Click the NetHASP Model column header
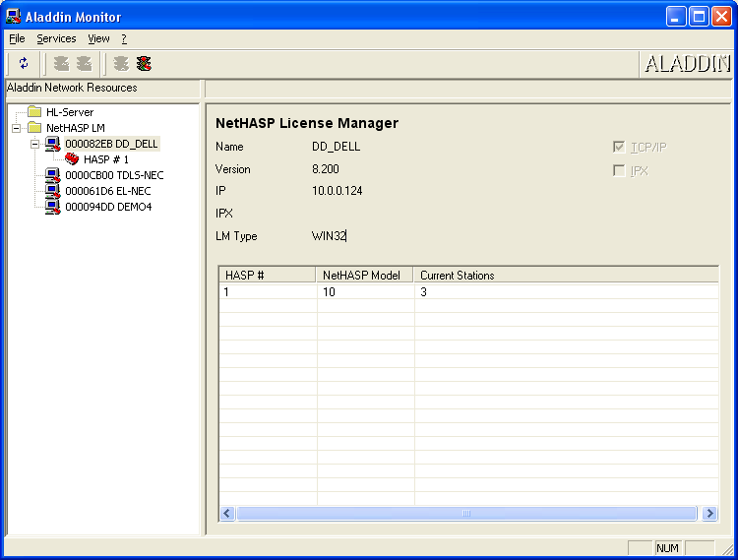The image size is (738, 560). click(364, 275)
